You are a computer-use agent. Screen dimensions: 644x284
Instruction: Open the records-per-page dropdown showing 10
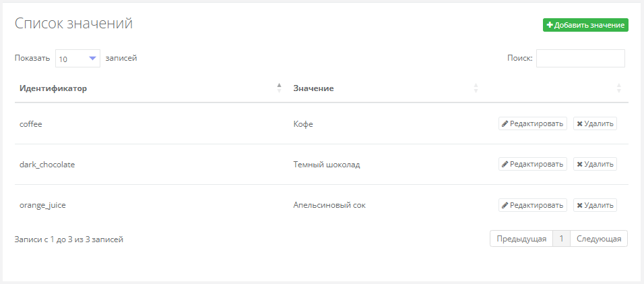[x=77, y=59]
